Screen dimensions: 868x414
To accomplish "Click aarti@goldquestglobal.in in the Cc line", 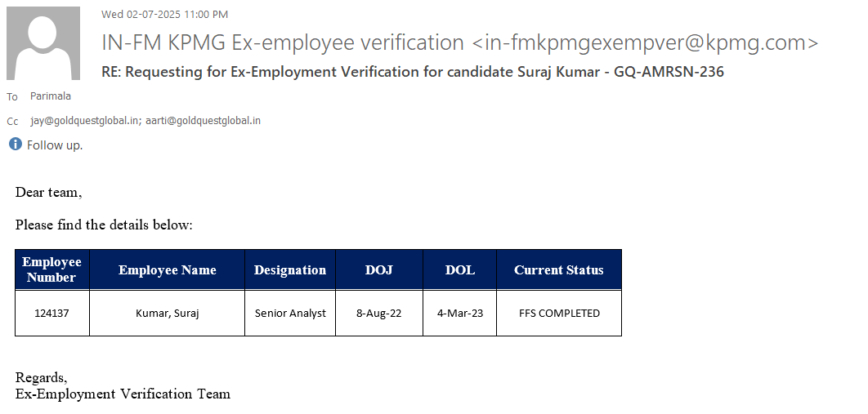I will [204, 121].
